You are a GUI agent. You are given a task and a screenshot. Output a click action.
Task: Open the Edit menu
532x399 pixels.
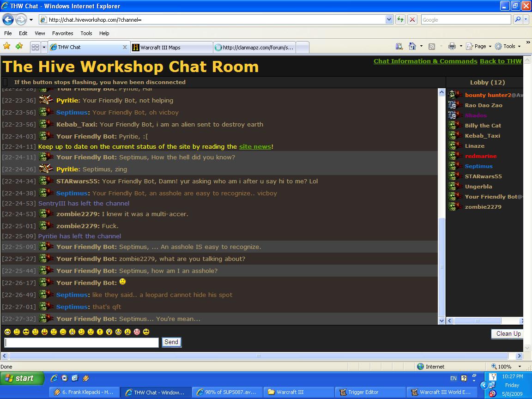[23, 33]
